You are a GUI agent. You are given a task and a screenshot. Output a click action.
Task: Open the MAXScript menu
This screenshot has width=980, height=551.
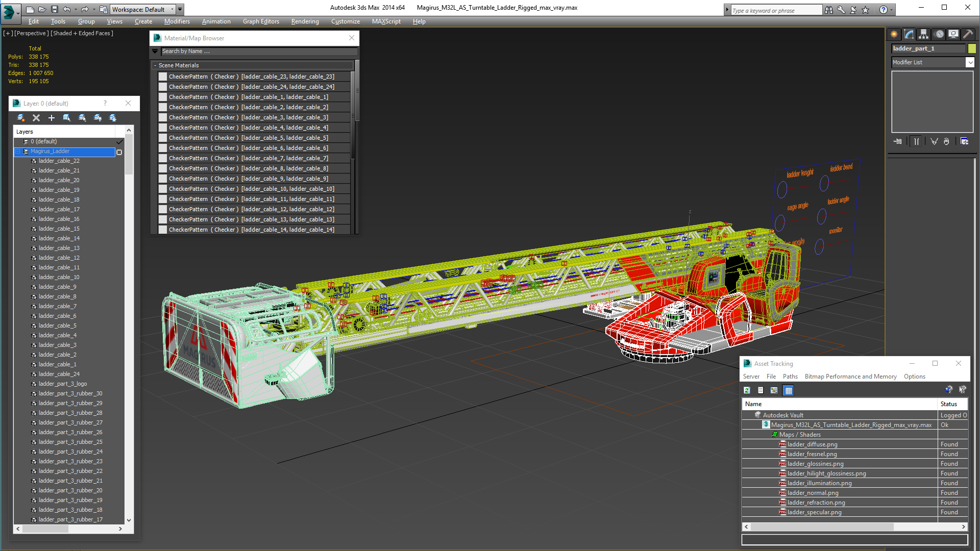(x=386, y=21)
